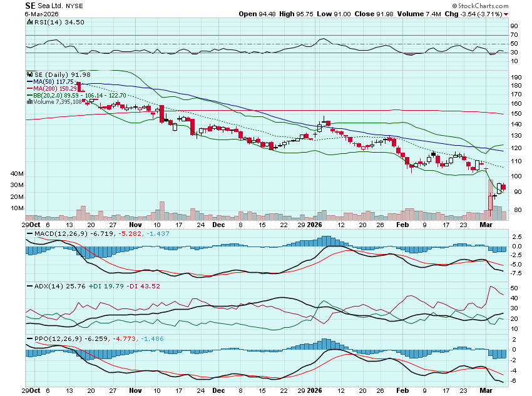Click the green '+DI 19.79' value
Image resolution: width=532 pixels, height=396 pixels.
tap(106, 286)
